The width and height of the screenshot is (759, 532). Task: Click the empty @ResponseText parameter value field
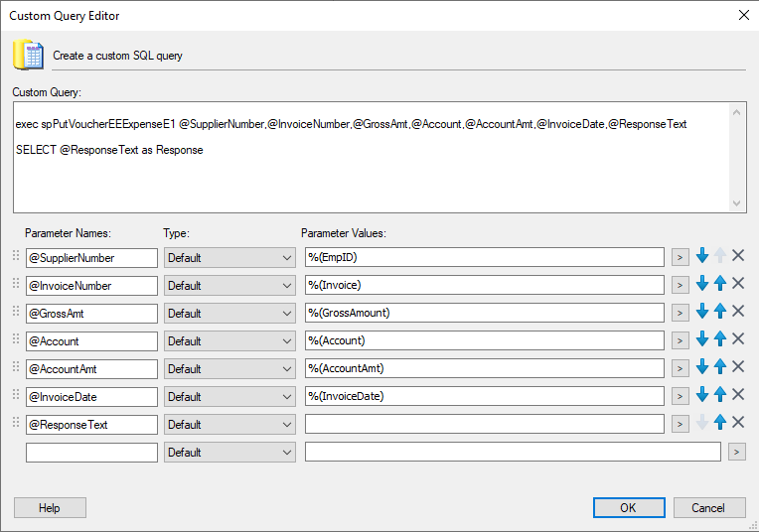click(485, 424)
